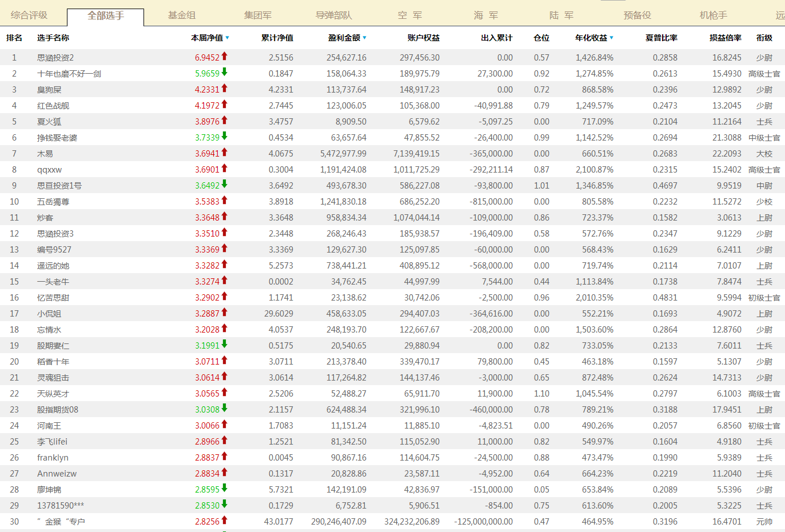785x532 pixels.
Task: Select Sharpe ratio 0.4831
Action: point(665,298)
